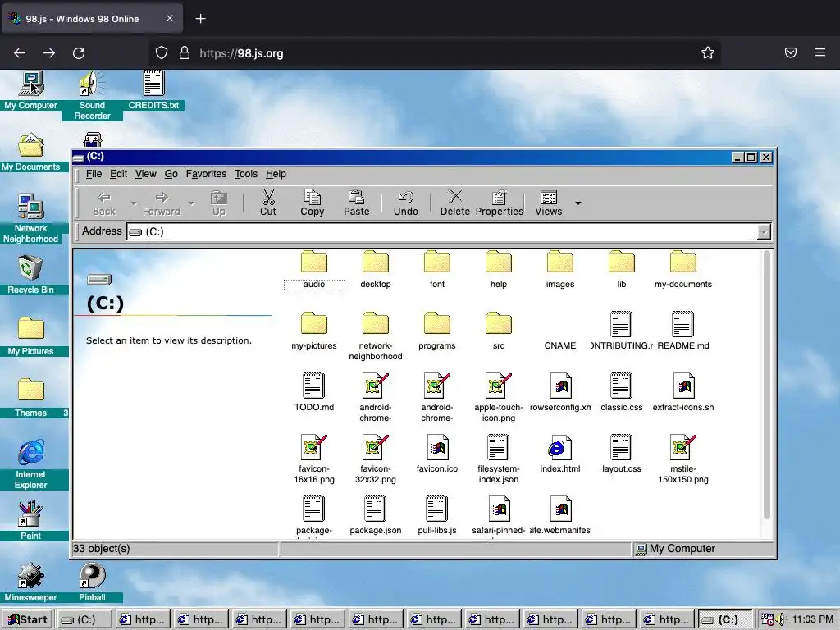
Task: Open the Forward history dropdown arrow
Action: [191, 203]
